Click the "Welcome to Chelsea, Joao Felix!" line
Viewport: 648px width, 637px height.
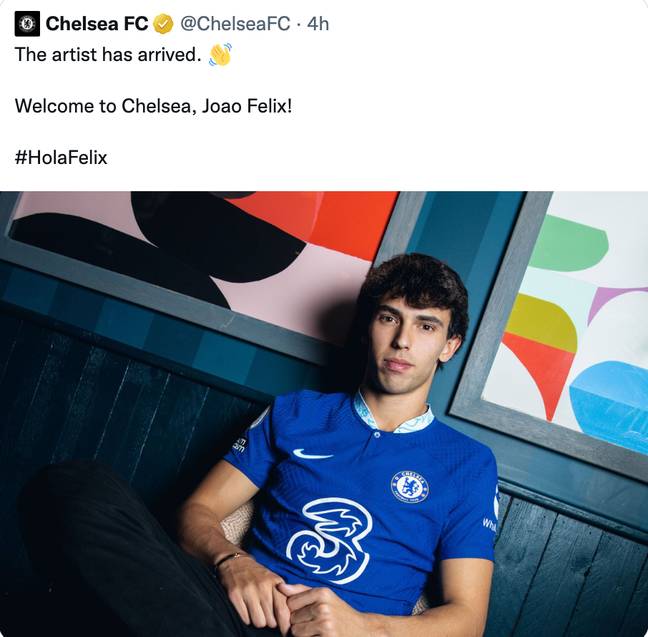[153, 105]
